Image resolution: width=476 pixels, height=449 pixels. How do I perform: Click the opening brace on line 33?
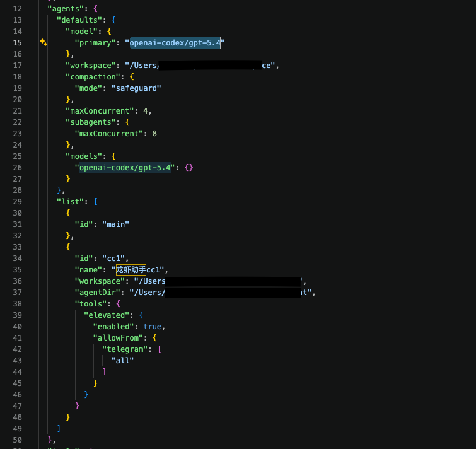coord(68,247)
